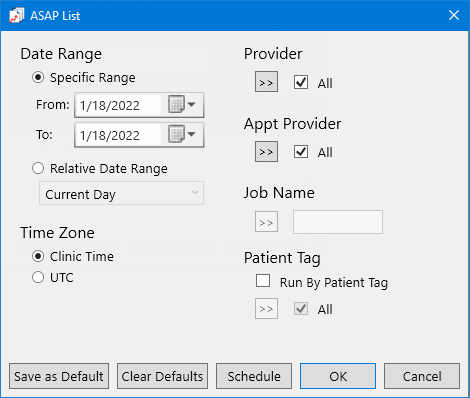Choose UTC time zone

(38, 277)
